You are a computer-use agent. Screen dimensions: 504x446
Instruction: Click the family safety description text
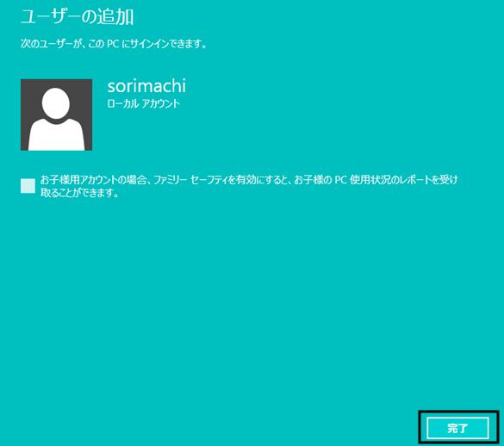[249, 186]
